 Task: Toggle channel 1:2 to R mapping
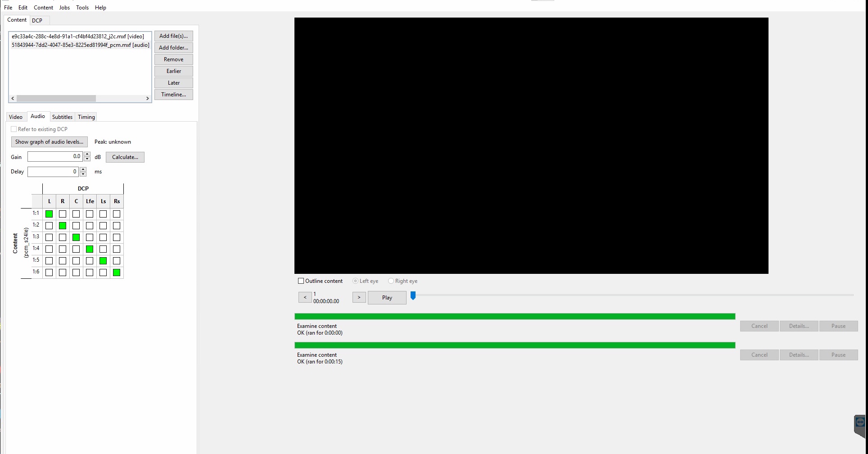(63, 226)
